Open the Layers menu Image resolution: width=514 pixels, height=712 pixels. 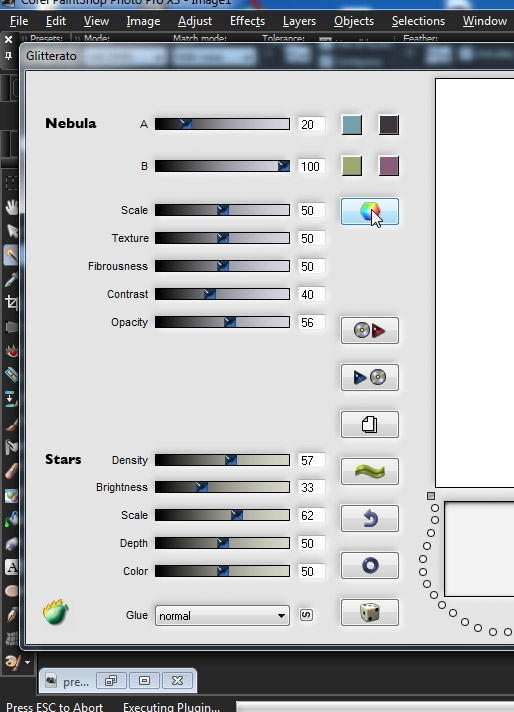[x=299, y=21]
